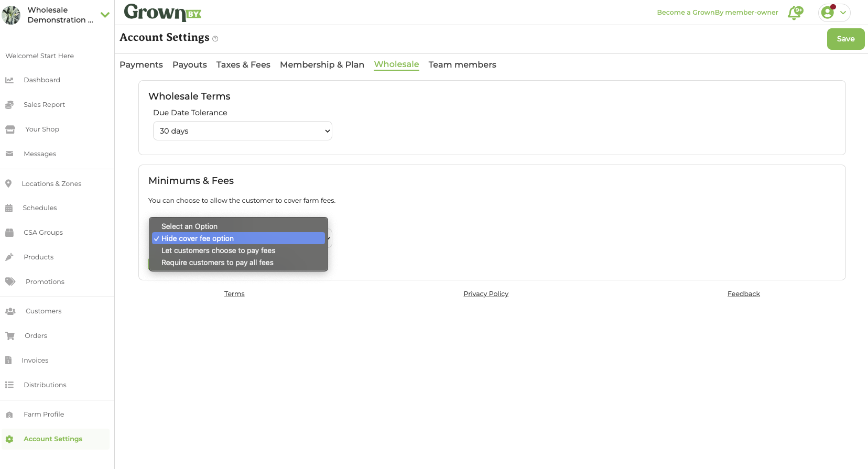Click the GrownBy logo
Screen dimensions: 868x469
[162, 12]
